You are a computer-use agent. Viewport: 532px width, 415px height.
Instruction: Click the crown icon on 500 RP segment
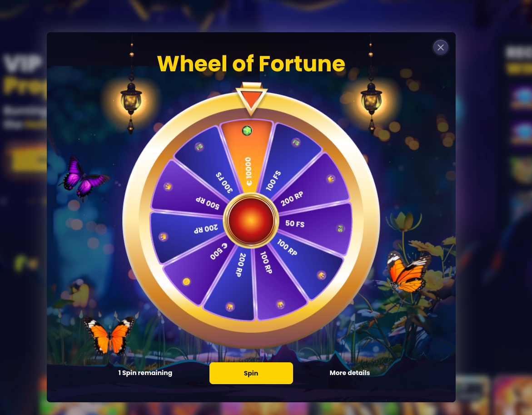coord(168,186)
